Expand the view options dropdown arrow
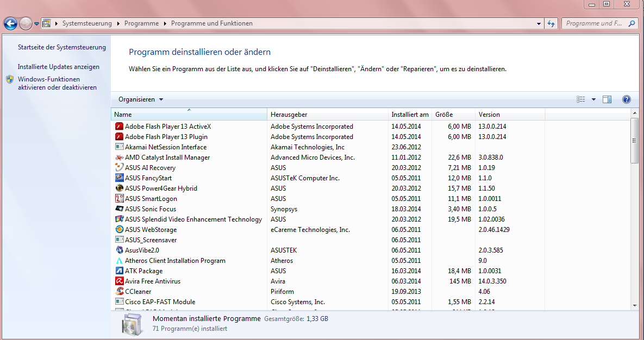 click(593, 99)
